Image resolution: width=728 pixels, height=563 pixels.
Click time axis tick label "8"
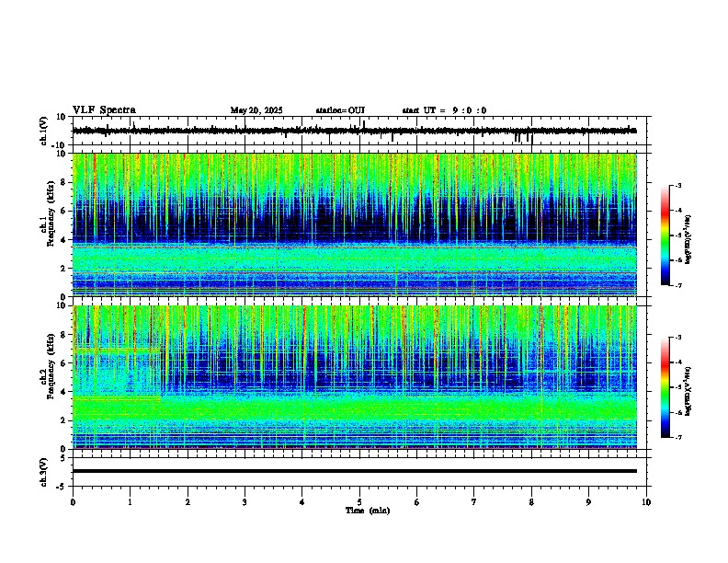pos(531,502)
